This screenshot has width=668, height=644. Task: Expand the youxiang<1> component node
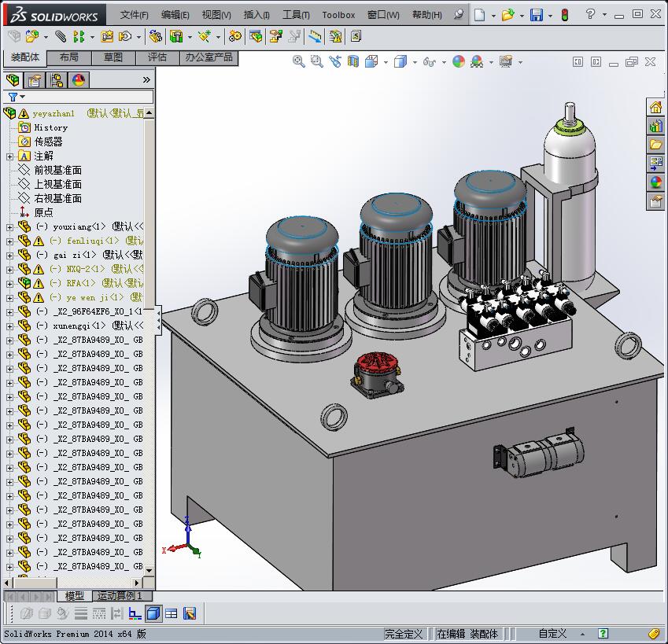(x=9, y=227)
